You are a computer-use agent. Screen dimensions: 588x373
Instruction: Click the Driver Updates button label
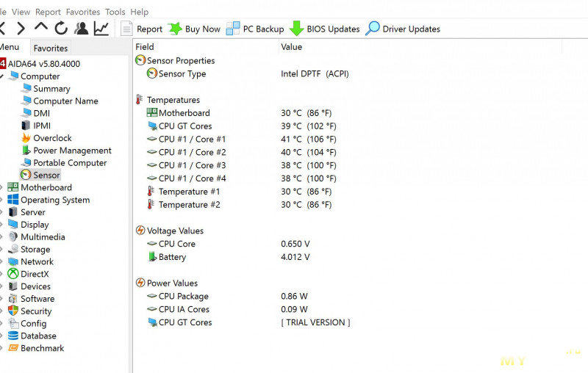[411, 29]
